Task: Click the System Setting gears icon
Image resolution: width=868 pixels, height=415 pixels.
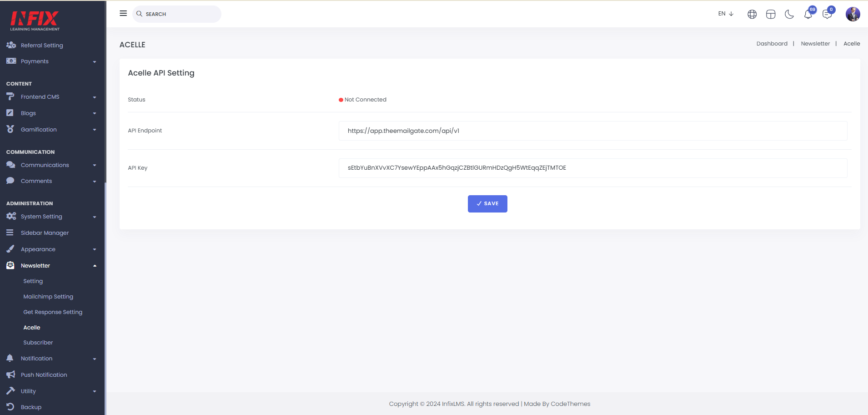Action: click(x=11, y=216)
